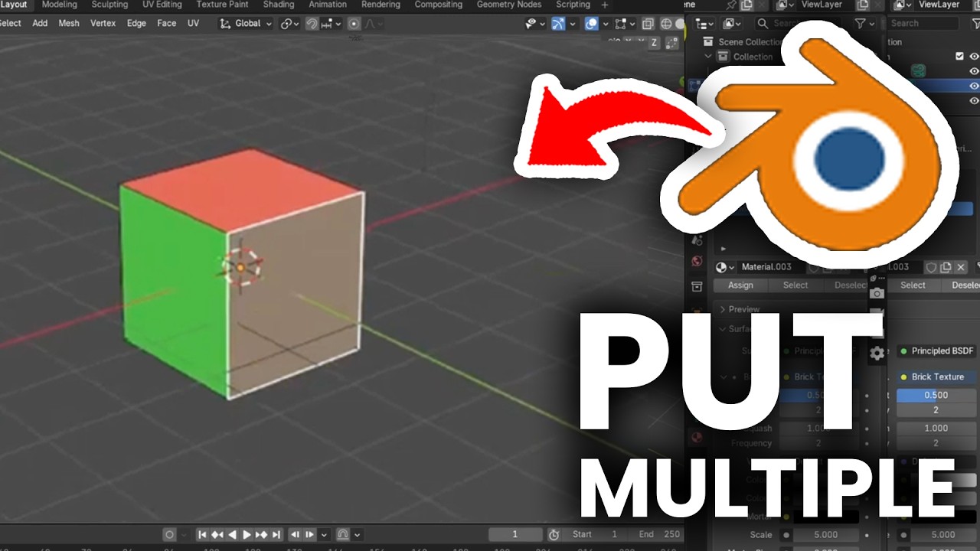Open the outliner filter dropdown
The height and width of the screenshot is (551, 980).
pyautogui.click(x=864, y=24)
